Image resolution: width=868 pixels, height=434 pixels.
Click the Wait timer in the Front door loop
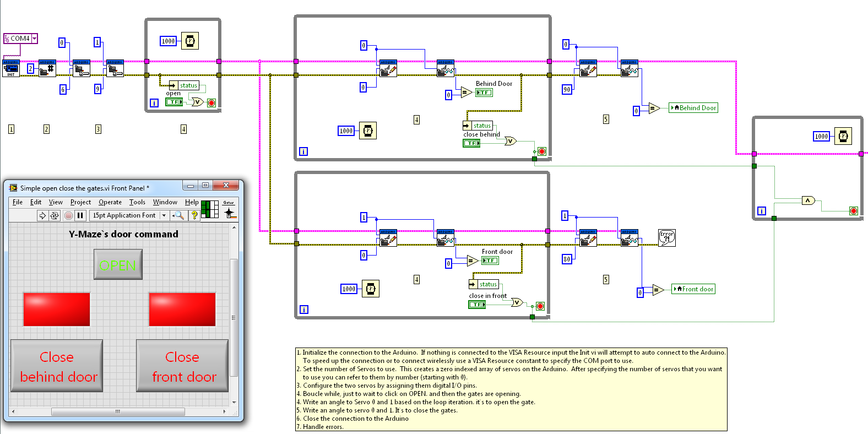point(371,289)
